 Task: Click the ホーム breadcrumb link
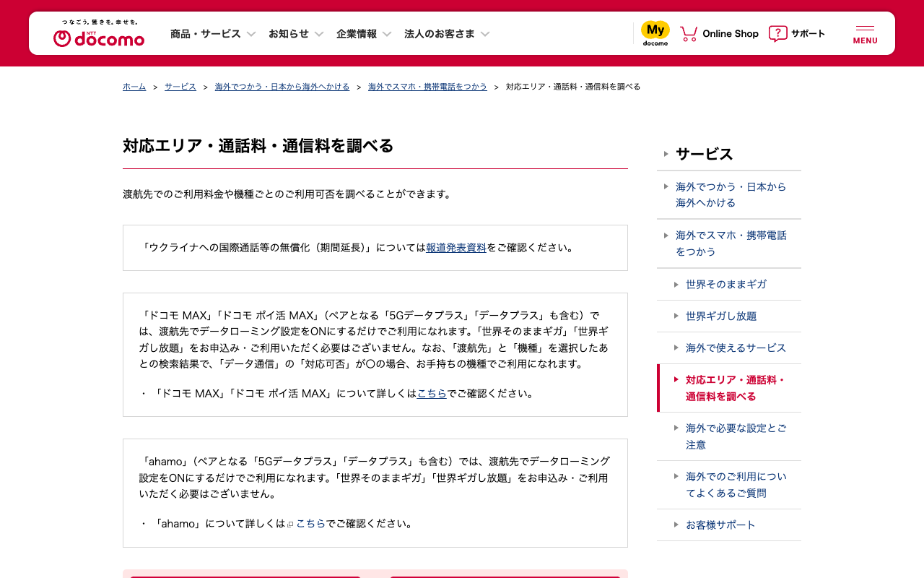[134, 87]
